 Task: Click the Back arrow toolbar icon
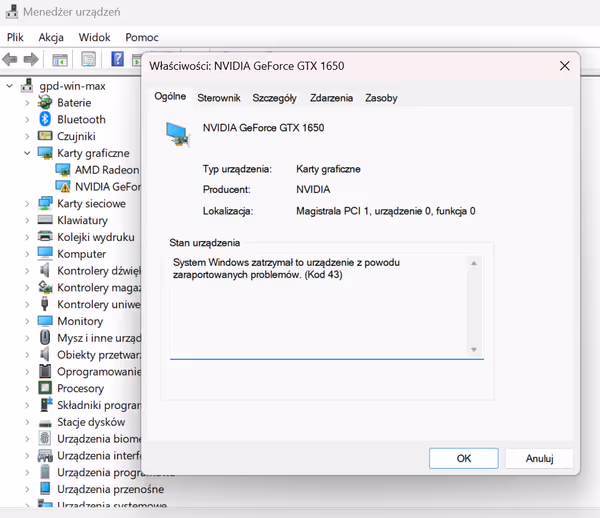tap(11, 60)
